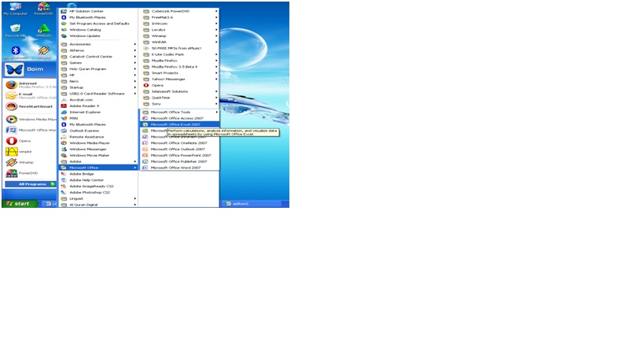Viewport: 644px width, 362px height.
Task: Expand Smart Projects folder
Action: point(180,73)
